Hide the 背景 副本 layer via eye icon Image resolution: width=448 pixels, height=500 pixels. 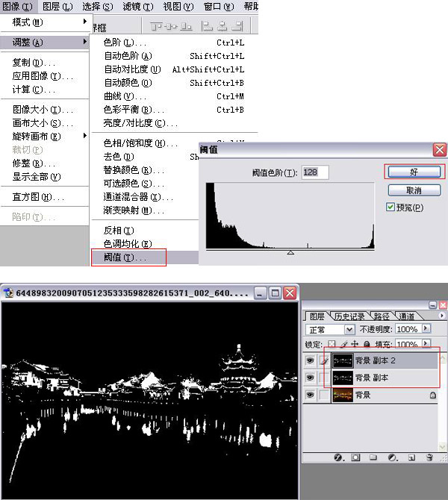point(310,378)
